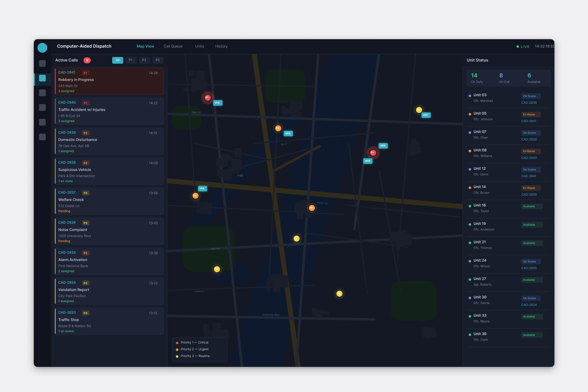Image resolution: width=588 pixels, height=392 pixels.
Task: Select the U08 unit tag on map
Action: [368, 161]
